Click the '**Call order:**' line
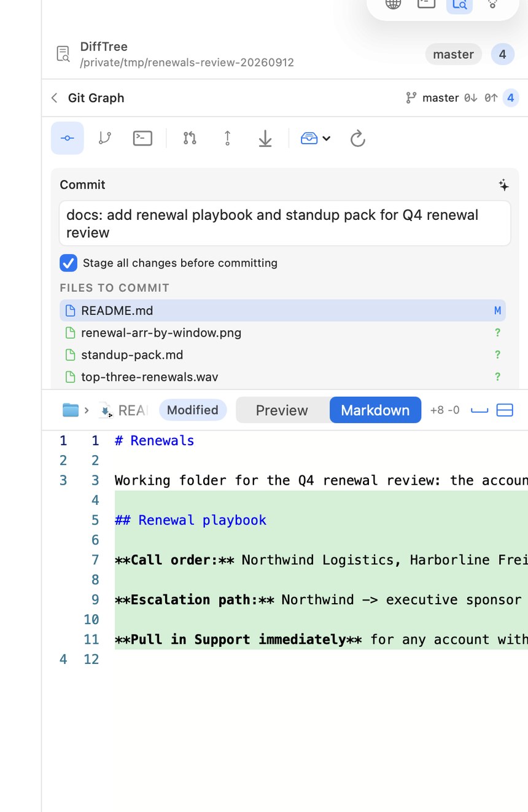528x812 pixels. tap(321, 560)
